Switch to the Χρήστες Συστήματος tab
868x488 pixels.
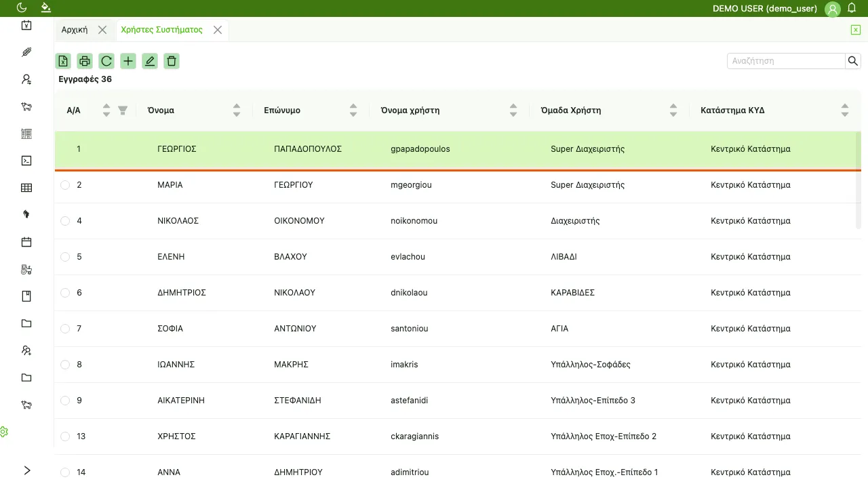pos(161,30)
